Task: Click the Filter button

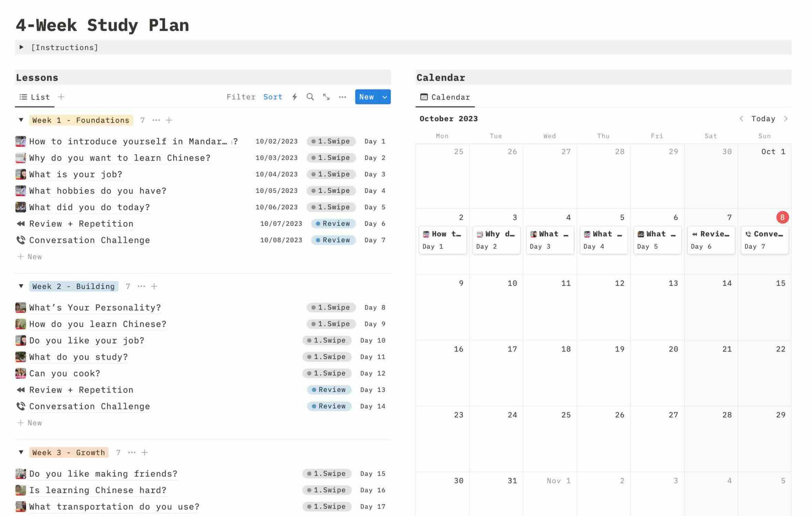Action: (241, 97)
